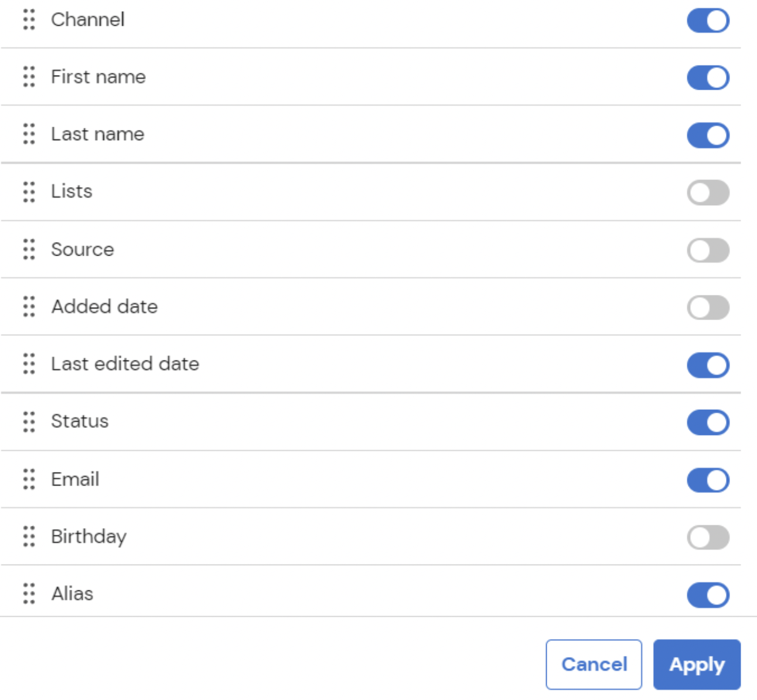The width and height of the screenshot is (757, 700).
Task: Select the drag handle beside Source
Action: [29, 249]
